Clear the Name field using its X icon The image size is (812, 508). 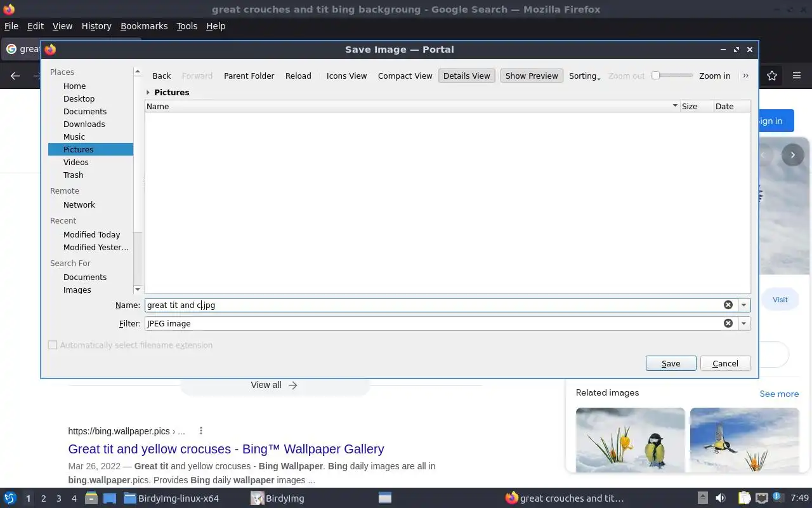728,305
